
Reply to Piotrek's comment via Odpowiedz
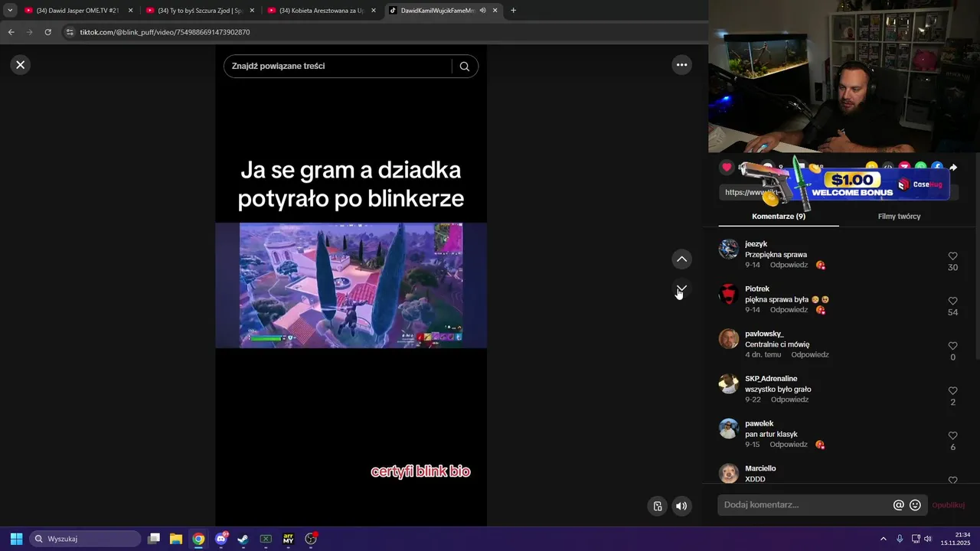coord(789,310)
